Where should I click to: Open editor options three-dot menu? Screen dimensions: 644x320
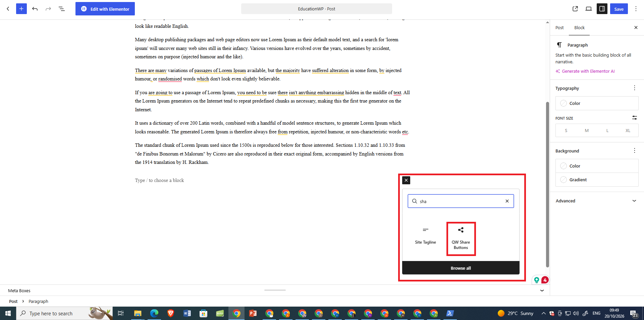click(636, 9)
